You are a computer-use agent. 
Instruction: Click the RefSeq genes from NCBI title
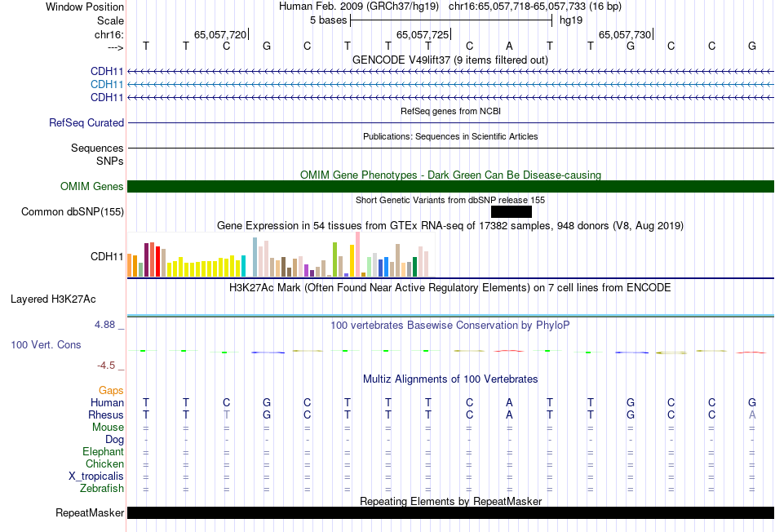pos(450,111)
